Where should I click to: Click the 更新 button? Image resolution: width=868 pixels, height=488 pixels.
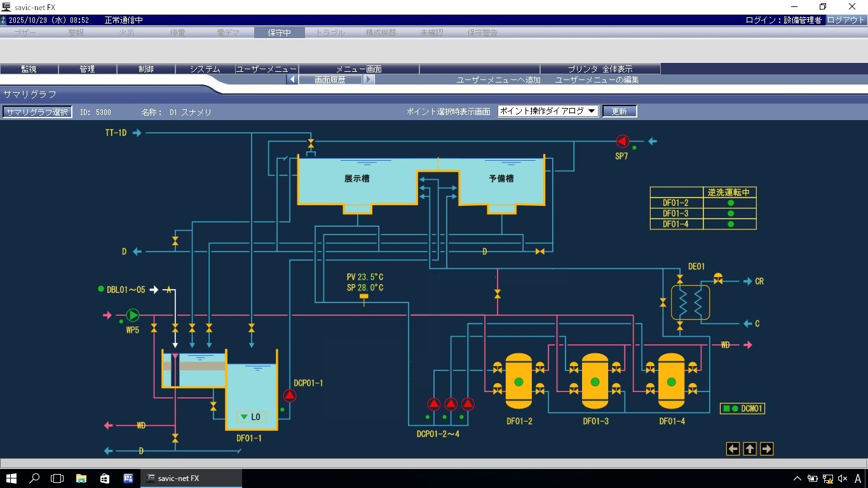(619, 111)
